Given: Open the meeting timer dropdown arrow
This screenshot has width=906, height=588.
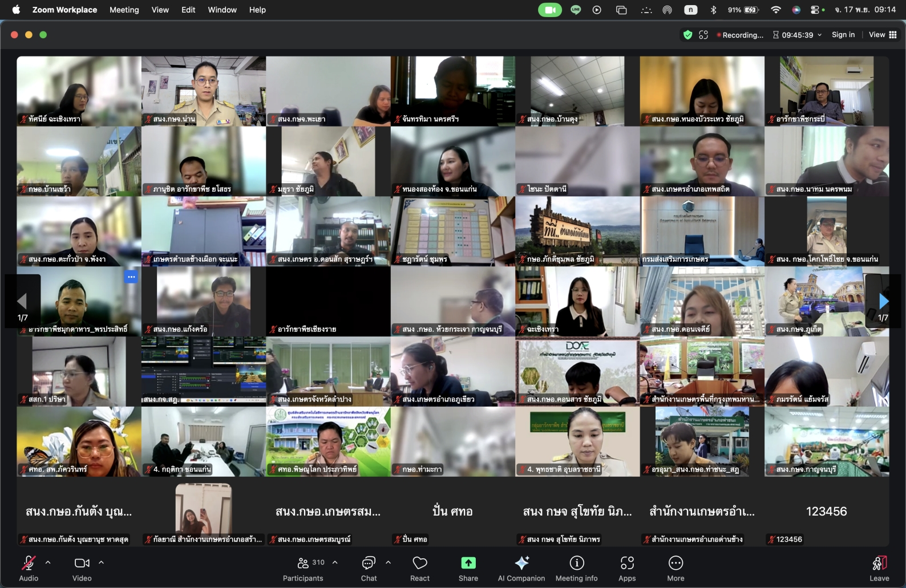Looking at the screenshot, I should pyautogui.click(x=820, y=35).
